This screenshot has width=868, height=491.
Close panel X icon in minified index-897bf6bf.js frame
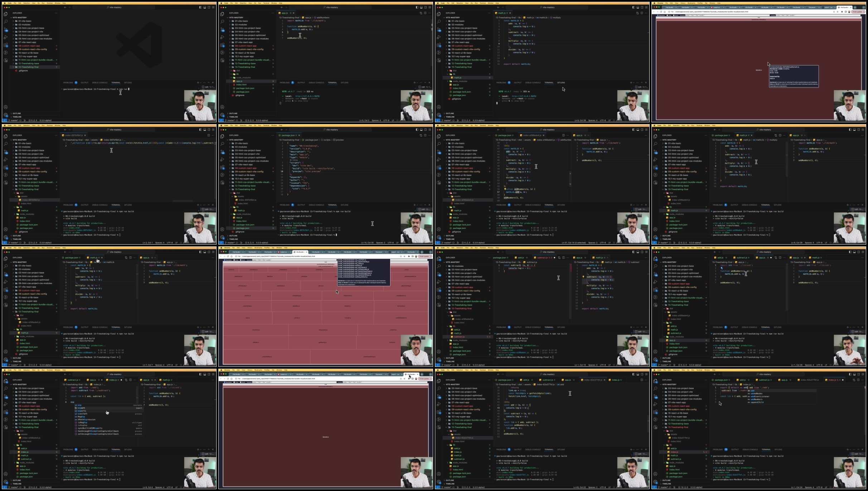click(213, 205)
